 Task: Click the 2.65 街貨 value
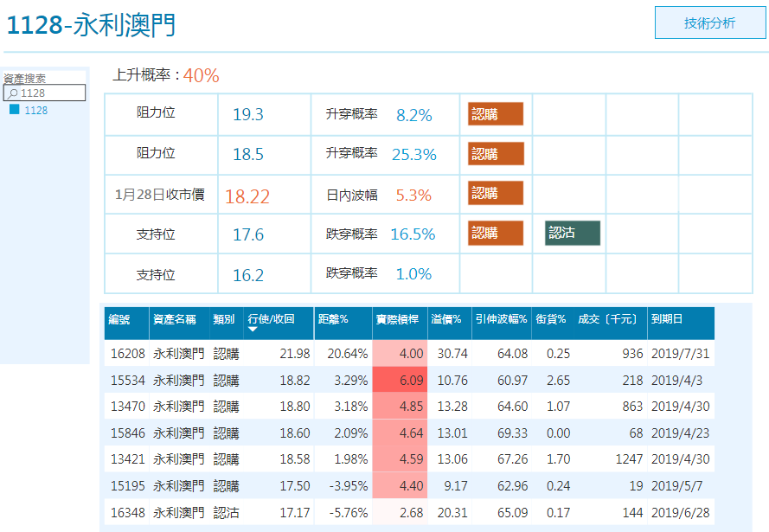click(558, 381)
